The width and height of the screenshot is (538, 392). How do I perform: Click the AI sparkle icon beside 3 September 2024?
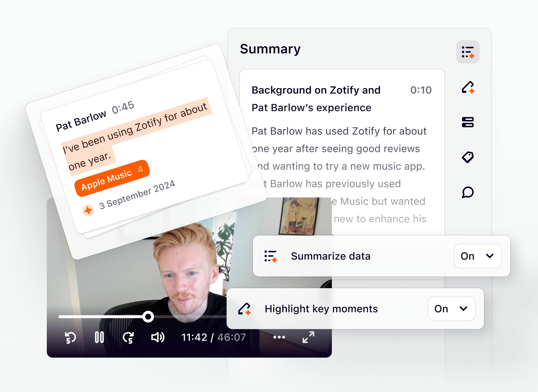click(x=88, y=210)
